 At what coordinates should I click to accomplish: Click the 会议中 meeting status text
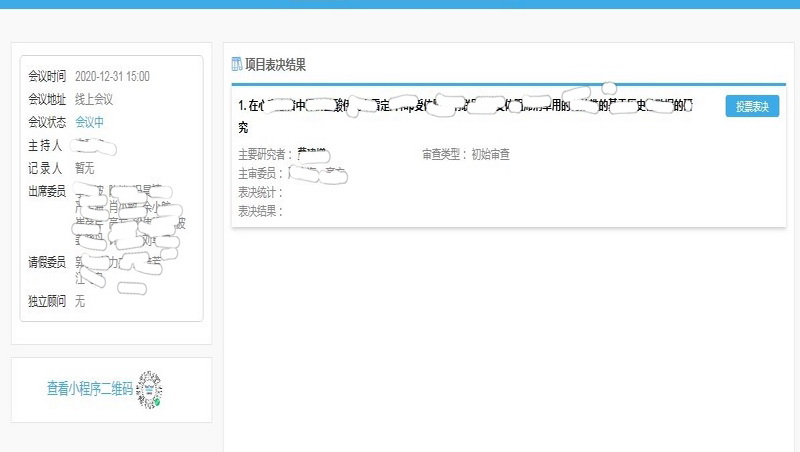click(x=89, y=122)
